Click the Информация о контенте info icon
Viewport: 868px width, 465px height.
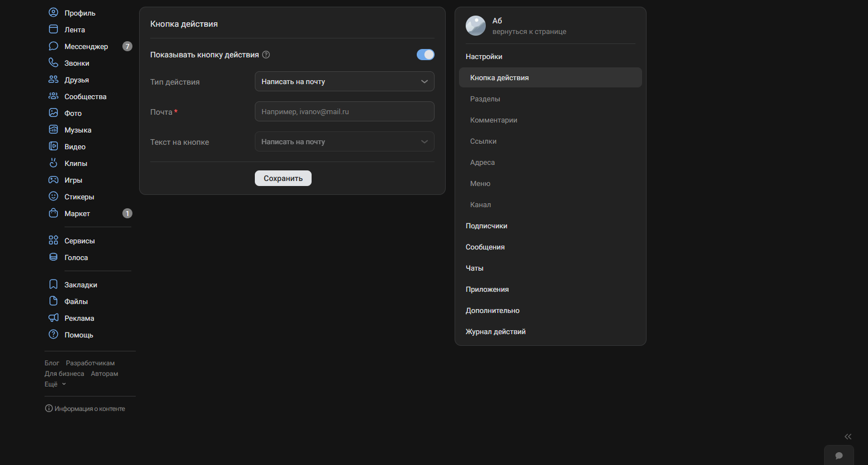[48, 408]
